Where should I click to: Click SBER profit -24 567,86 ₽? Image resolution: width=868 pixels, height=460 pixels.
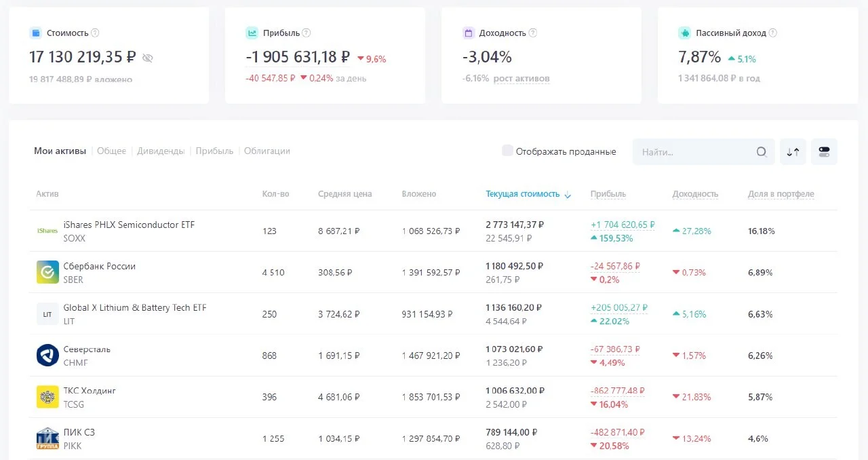point(615,266)
